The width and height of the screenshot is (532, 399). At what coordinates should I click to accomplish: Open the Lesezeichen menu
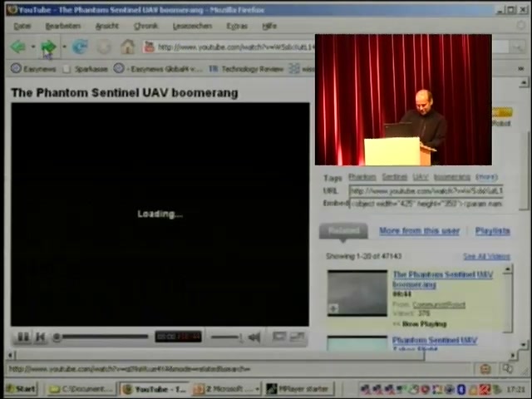point(192,26)
